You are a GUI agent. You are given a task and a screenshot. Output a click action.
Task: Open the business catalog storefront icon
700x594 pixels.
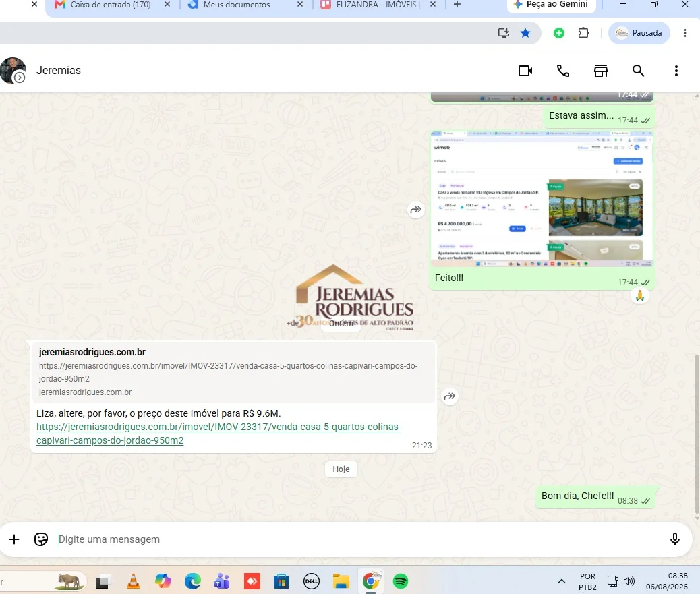(600, 71)
